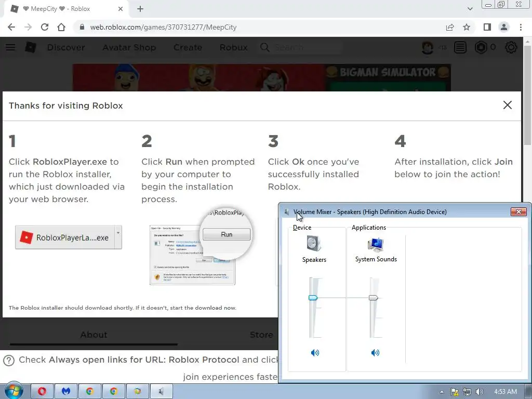Open the Windows Start menu
Image resolution: width=532 pixels, height=399 pixels.
click(14, 391)
